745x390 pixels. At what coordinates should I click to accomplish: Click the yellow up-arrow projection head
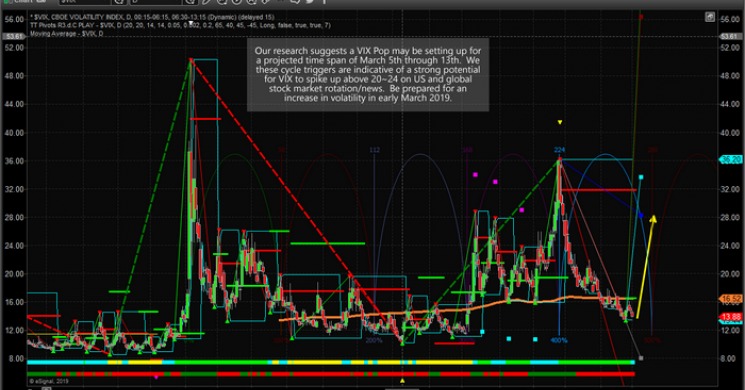pos(653,219)
